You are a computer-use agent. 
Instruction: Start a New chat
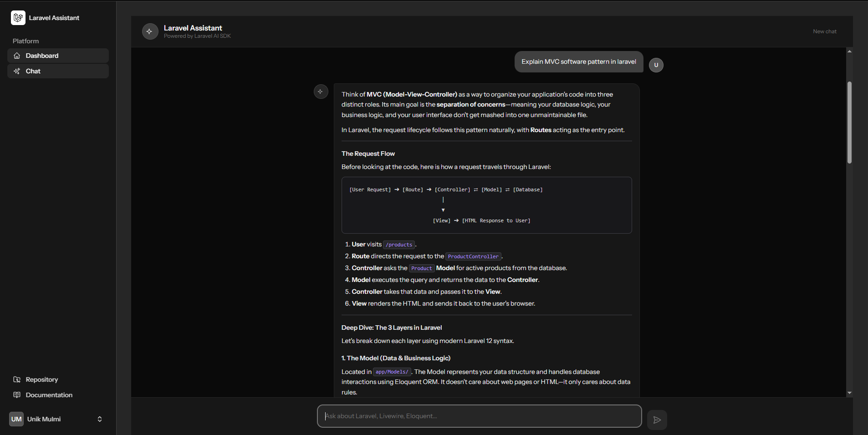click(824, 31)
